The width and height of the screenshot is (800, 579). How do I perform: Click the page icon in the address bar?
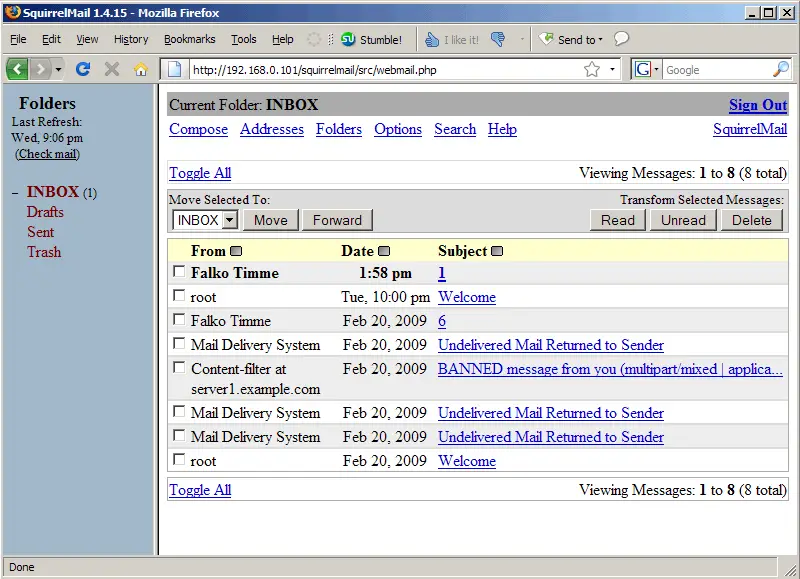[x=174, y=69]
